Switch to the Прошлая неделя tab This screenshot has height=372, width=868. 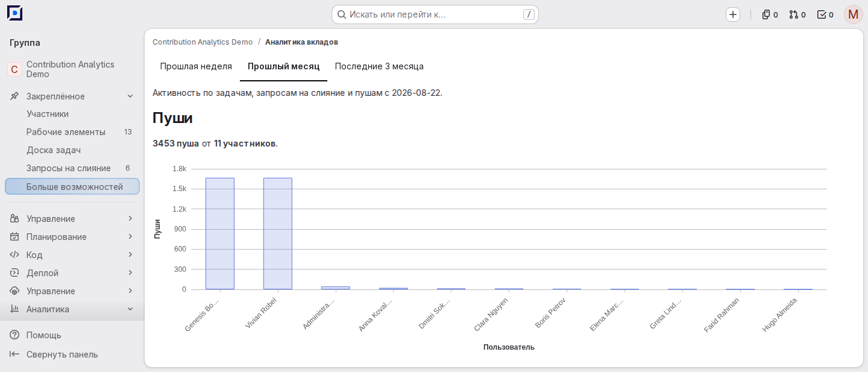[x=196, y=66]
